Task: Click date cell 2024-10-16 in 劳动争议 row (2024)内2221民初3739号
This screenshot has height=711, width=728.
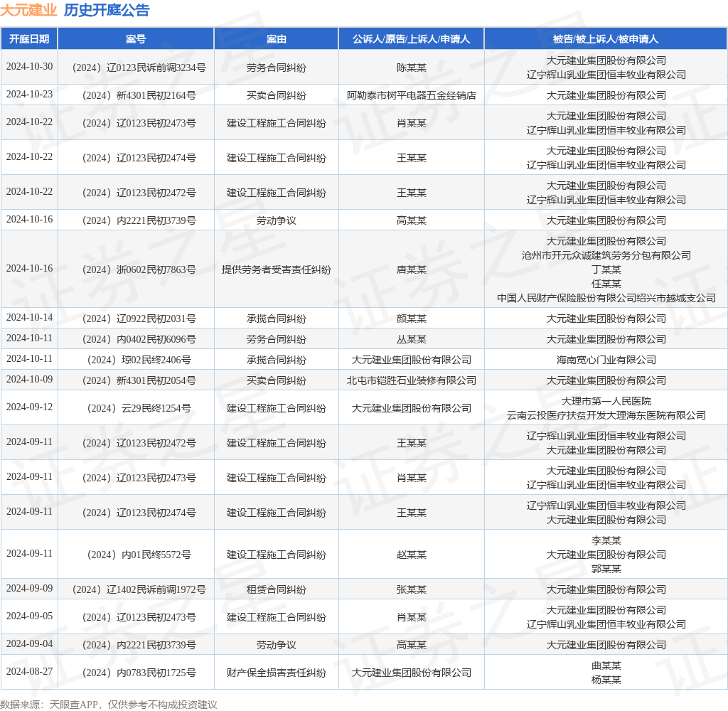Action: pos(29,219)
